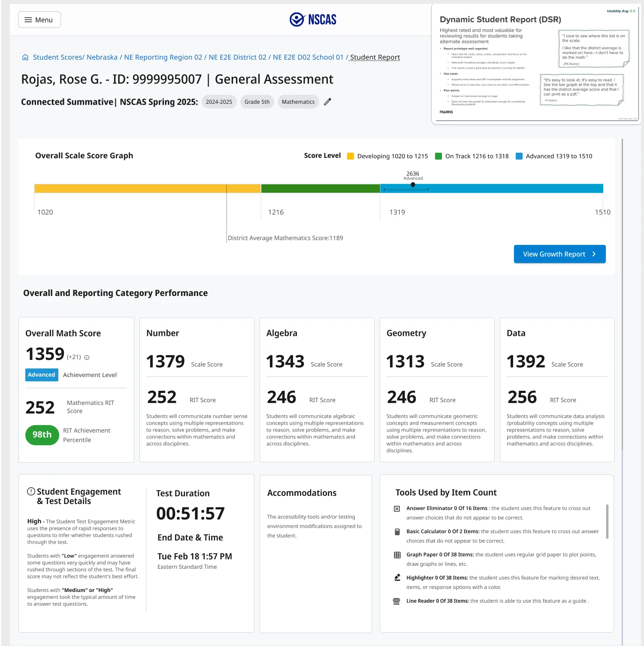Image resolution: width=644 pixels, height=646 pixels.
Task: Click the home icon in breadcrumb
Action: point(25,57)
